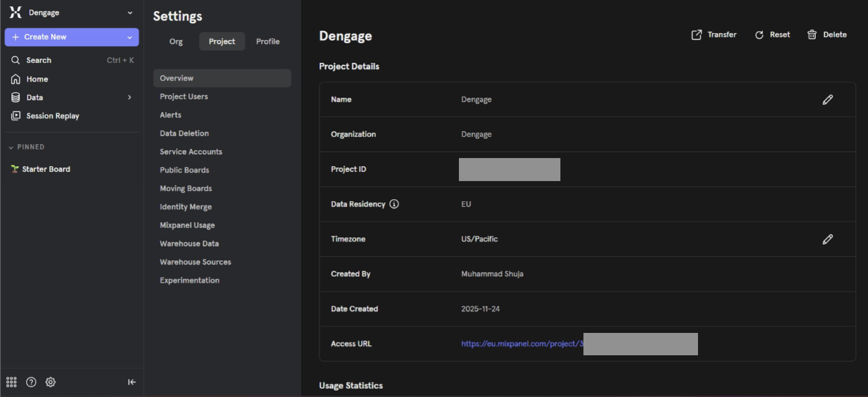Edit project Name with pencil icon
This screenshot has width=868, height=397.
click(828, 100)
